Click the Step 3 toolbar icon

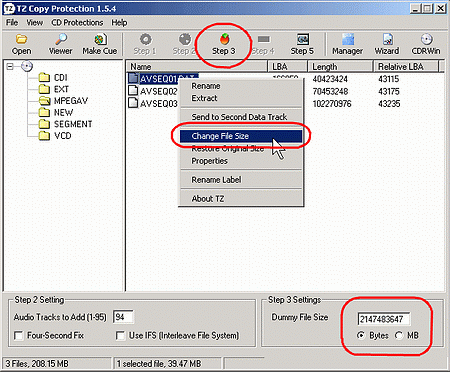[224, 39]
